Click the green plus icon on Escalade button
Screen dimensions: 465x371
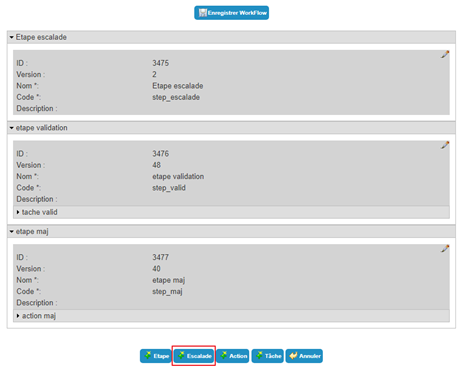coord(181,355)
